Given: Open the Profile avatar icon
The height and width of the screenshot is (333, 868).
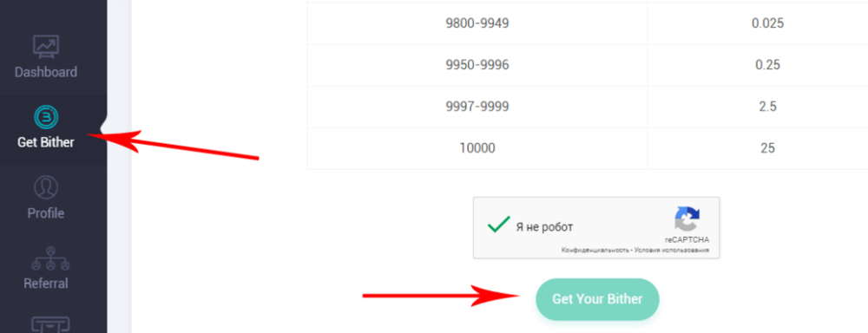Looking at the screenshot, I should pyautogui.click(x=46, y=187).
